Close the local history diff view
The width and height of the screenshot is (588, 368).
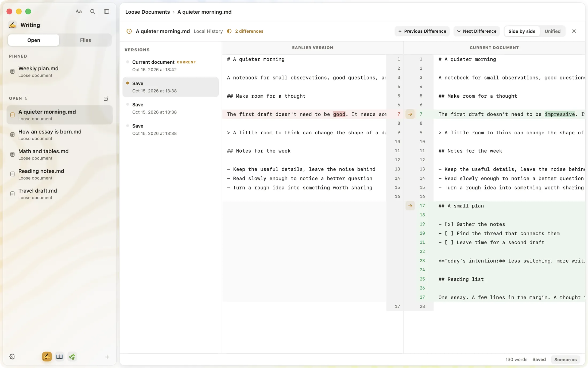coord(574,31)
